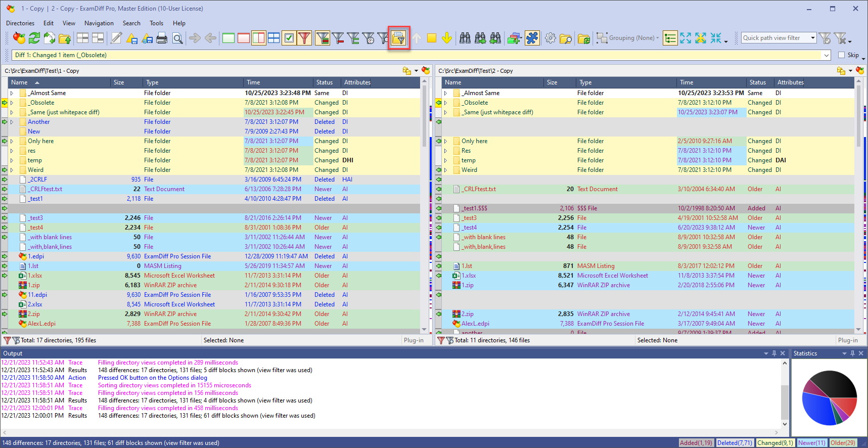Toggle the green left-pane-only view button
Viewport: 868px width, 448px height.
click(229, 38)
